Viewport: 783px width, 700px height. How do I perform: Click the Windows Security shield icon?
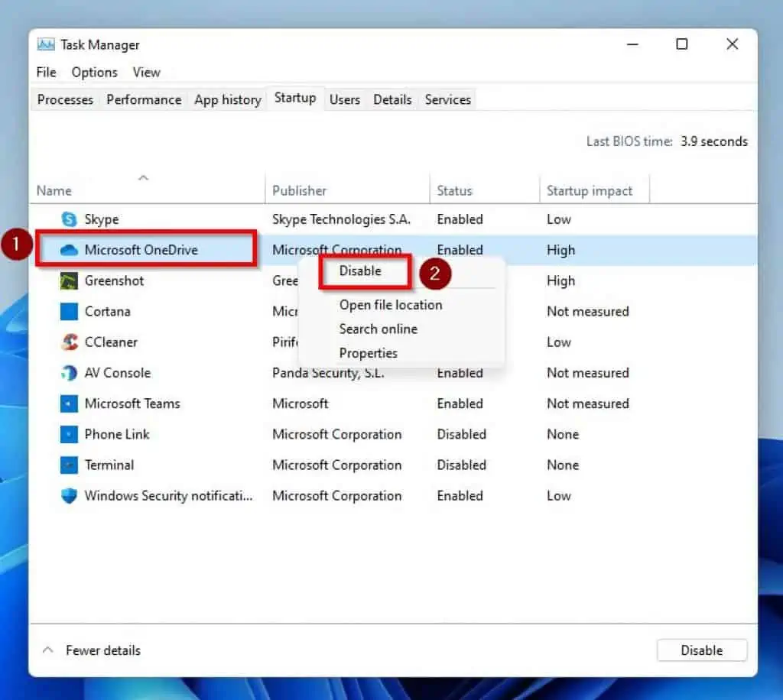click(70, 496)
